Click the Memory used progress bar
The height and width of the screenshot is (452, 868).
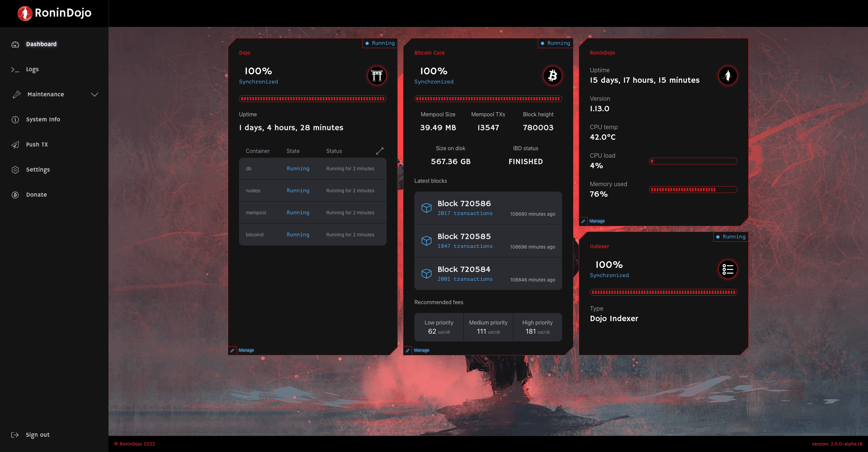click(x=693, y=190)
